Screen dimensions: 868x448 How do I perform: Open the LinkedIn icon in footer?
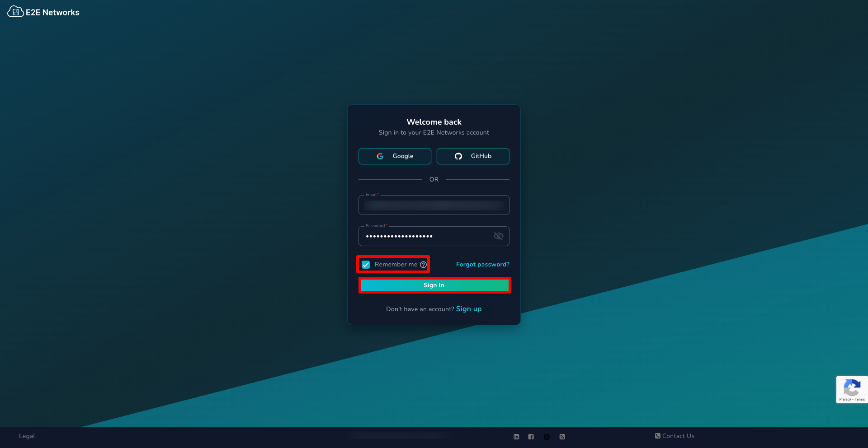(516, 437)
